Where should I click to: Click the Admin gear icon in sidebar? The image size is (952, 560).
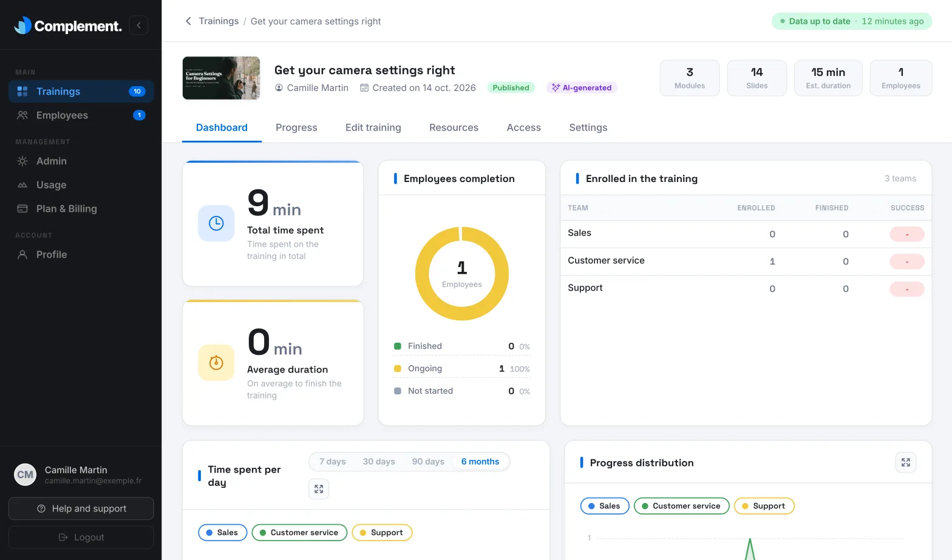(22, 161)
